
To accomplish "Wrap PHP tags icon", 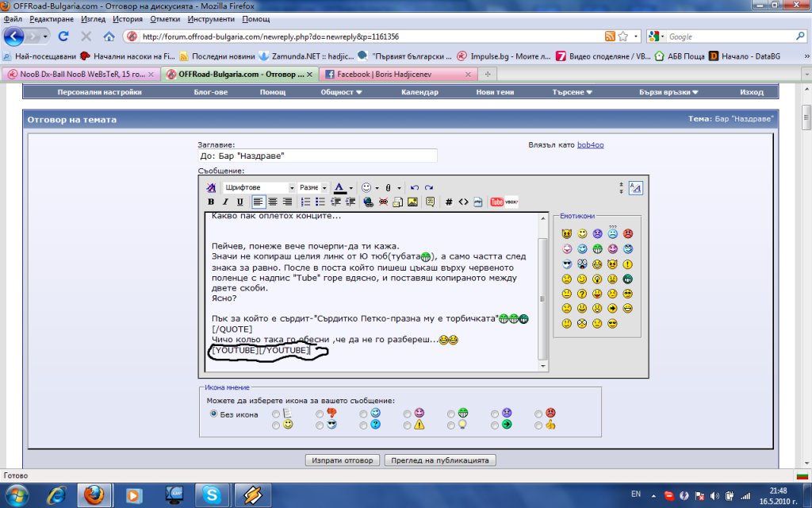I will 478,202.
